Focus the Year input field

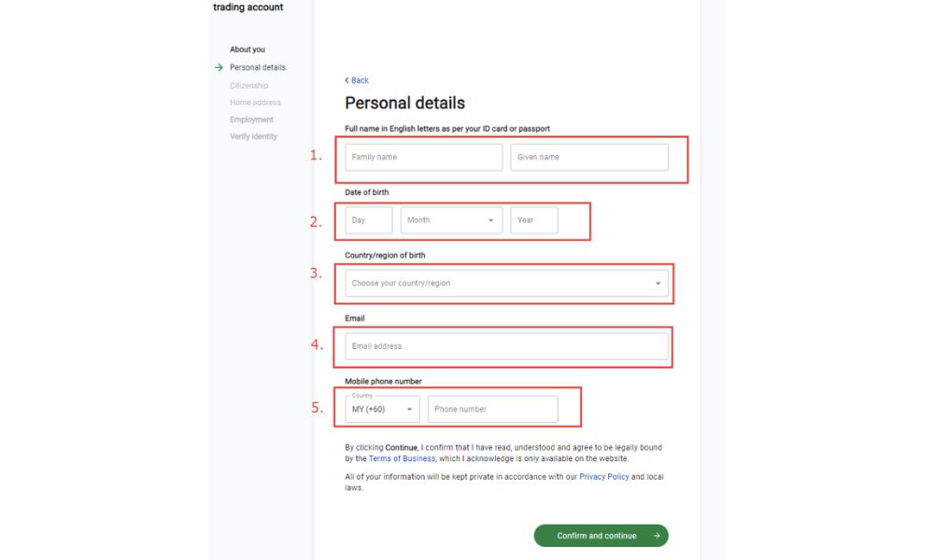(x=533, y=220)
